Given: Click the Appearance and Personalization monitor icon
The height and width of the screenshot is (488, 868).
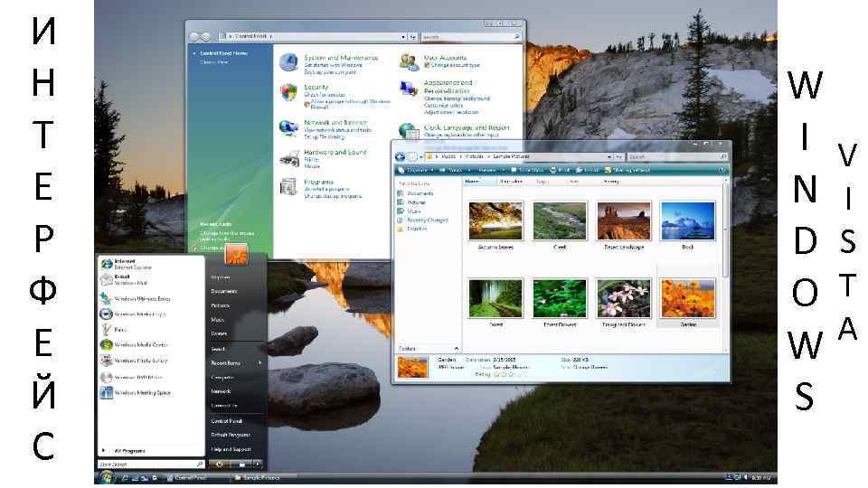Looking at the screenshot, I should [x=409, y=89].
